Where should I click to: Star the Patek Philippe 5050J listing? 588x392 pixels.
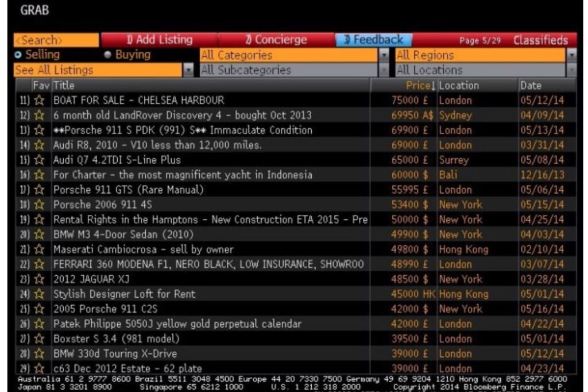point(40,324)
